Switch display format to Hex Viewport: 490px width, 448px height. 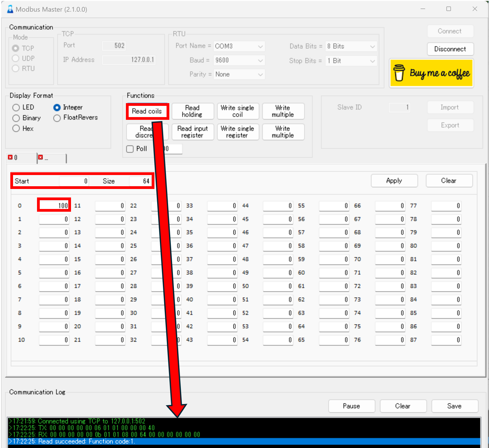pyautogui.click(x=16, y=128)
